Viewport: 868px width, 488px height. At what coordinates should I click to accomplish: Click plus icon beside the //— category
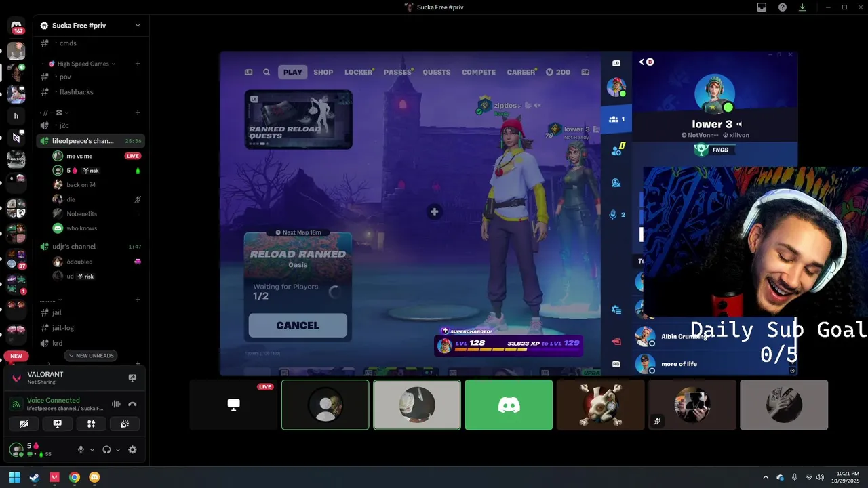pyautogui.click(x=138, y=113)
